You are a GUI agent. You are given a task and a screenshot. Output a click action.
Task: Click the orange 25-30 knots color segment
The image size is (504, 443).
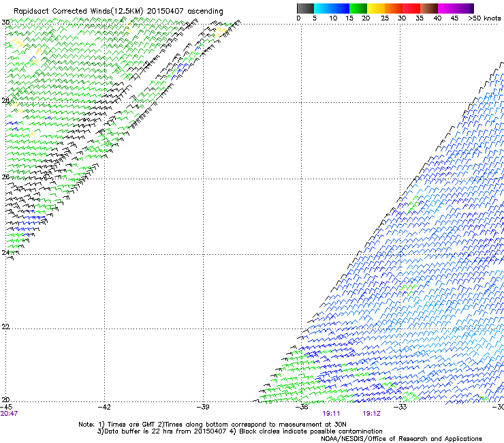click(x=394, y=9)
